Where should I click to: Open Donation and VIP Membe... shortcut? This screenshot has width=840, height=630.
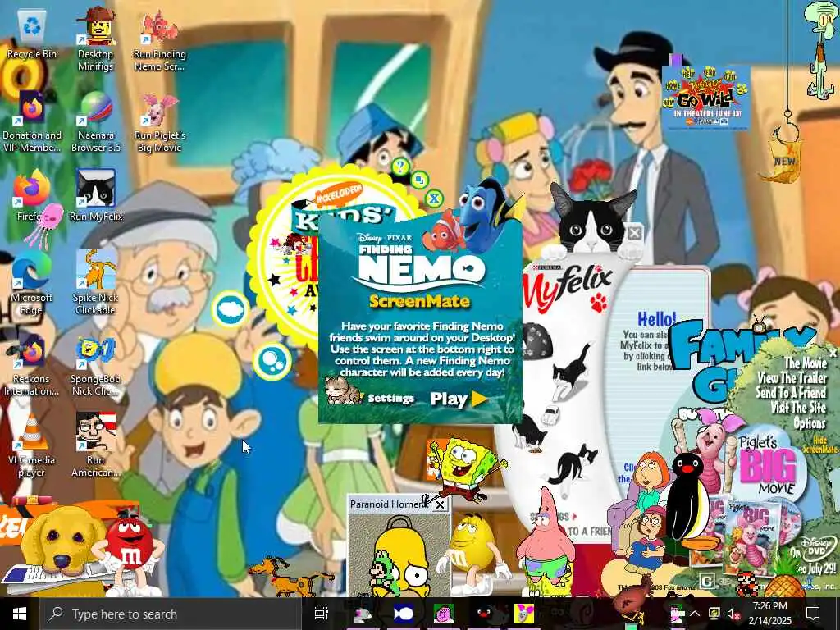click(x=32, y=121)
